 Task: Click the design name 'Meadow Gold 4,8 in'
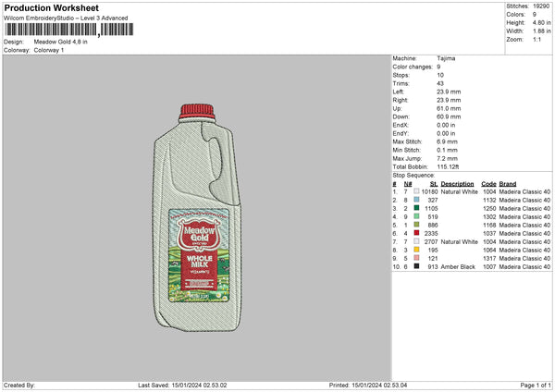point(60,42)
